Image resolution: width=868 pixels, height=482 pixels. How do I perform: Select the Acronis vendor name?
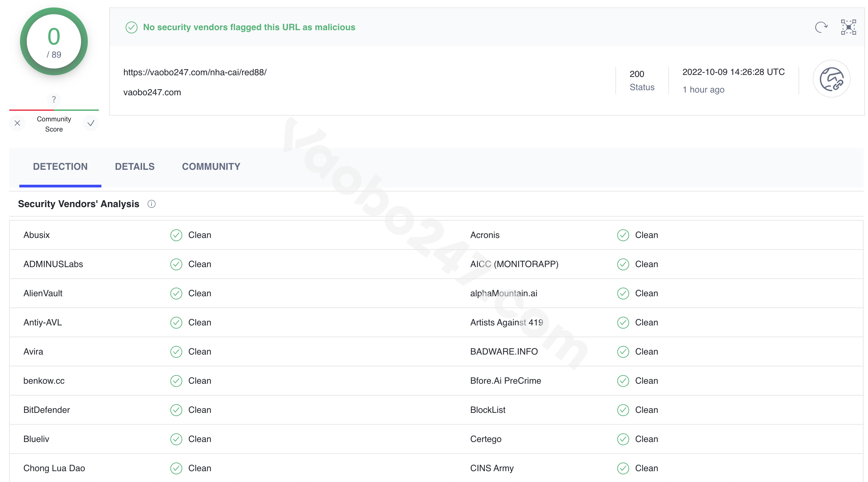485,235
